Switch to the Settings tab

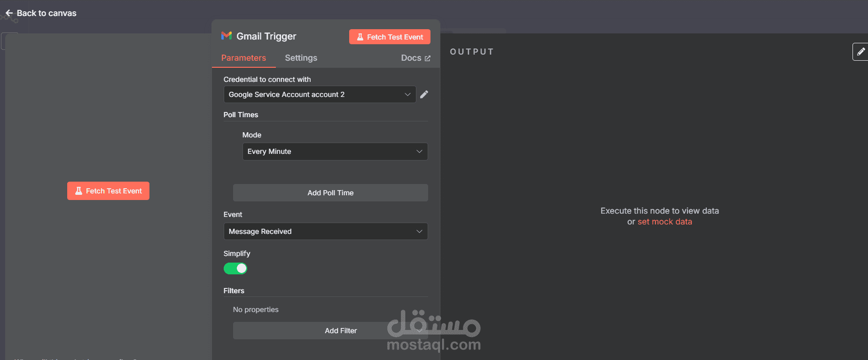301,58
